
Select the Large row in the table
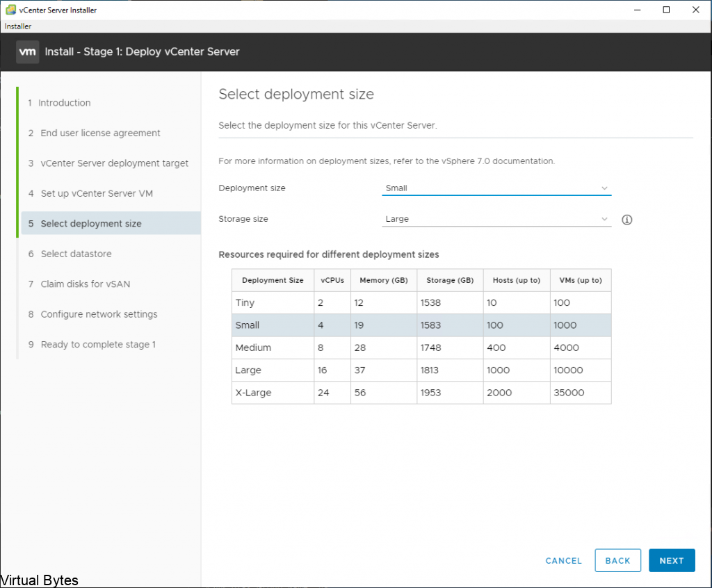pyautogui.click(x=421, y=370)
